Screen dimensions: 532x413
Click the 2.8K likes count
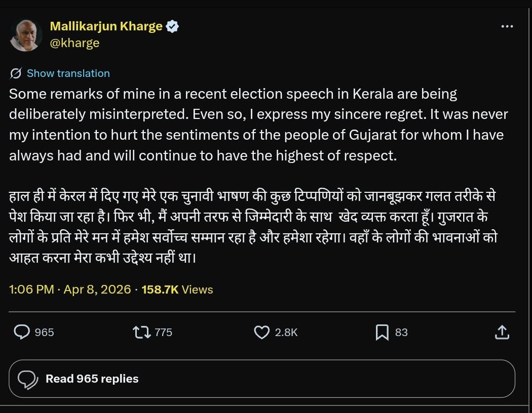(286, 333)
